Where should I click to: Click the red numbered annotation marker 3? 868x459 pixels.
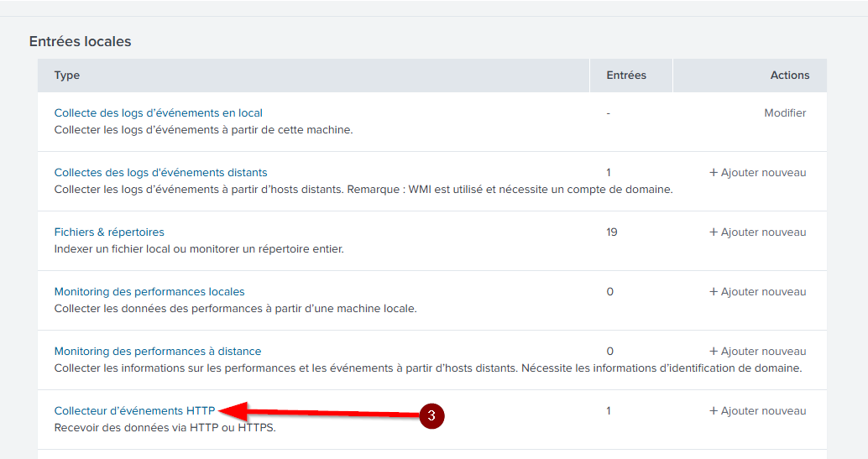click(431, 416)
